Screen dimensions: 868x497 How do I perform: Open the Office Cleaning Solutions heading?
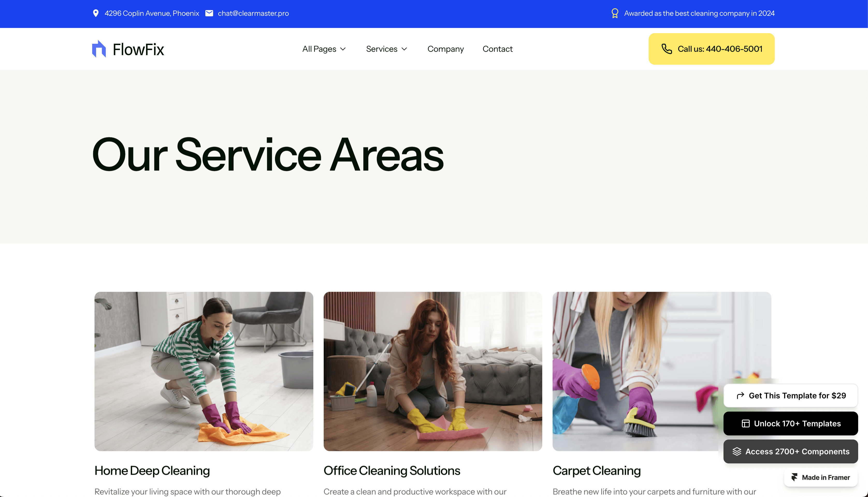pos(392,471)
